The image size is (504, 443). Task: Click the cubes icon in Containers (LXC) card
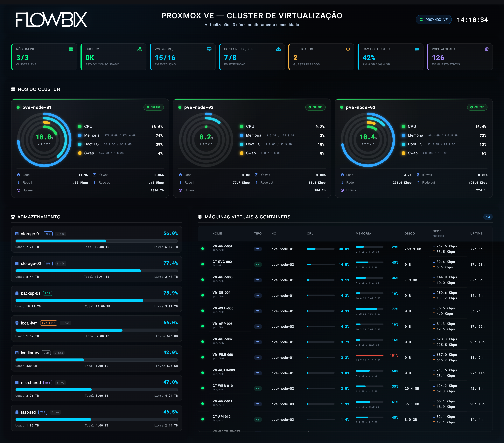pyautogui.click(x=278, y=49)
